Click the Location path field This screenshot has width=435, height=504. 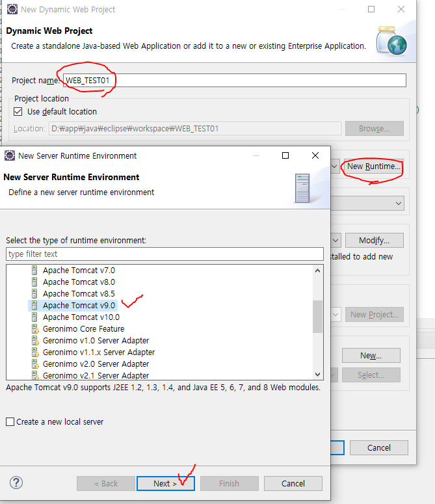click(194, 129)
